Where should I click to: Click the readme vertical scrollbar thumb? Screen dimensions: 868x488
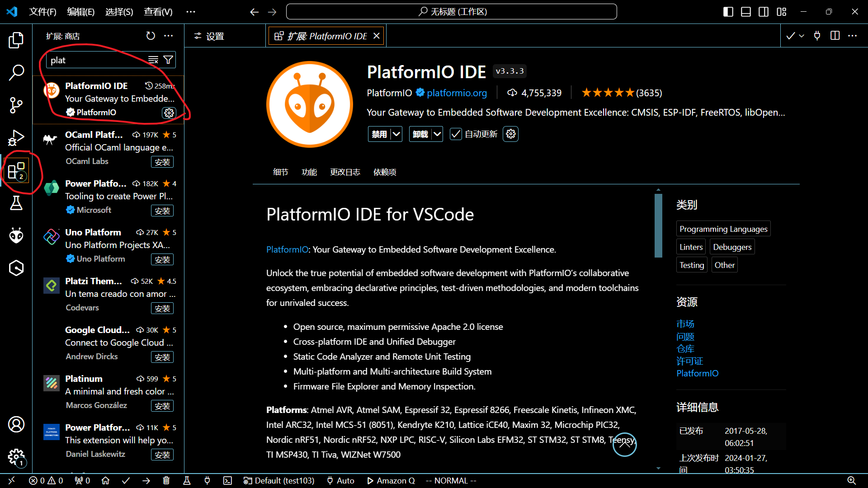pyautogui.click(x=658, y=225)
